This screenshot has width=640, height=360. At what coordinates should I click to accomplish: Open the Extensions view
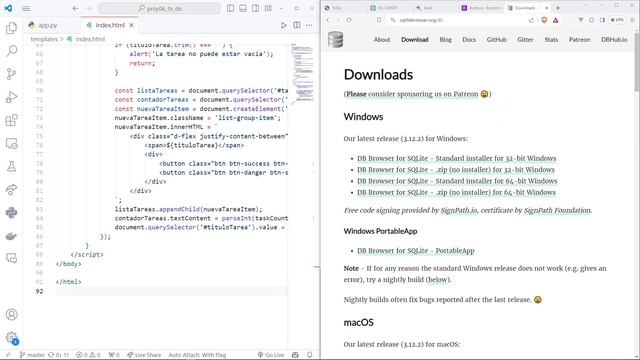coord(11,120)
